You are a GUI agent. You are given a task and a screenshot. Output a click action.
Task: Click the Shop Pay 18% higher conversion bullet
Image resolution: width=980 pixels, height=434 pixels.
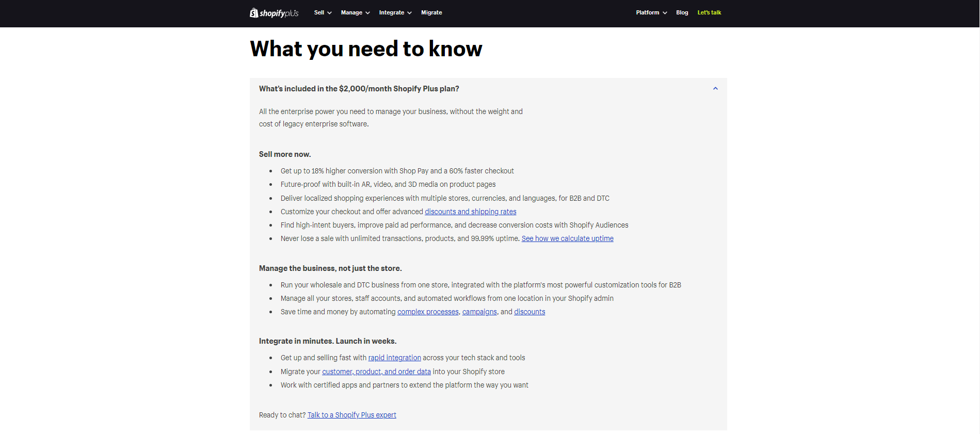(x=397, y=171)
